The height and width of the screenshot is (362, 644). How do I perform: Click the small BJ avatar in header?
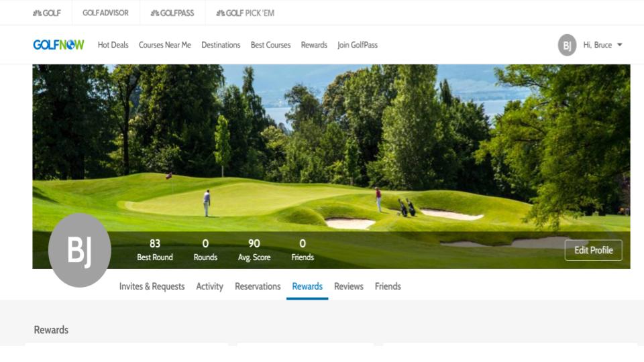click(567, 45)
